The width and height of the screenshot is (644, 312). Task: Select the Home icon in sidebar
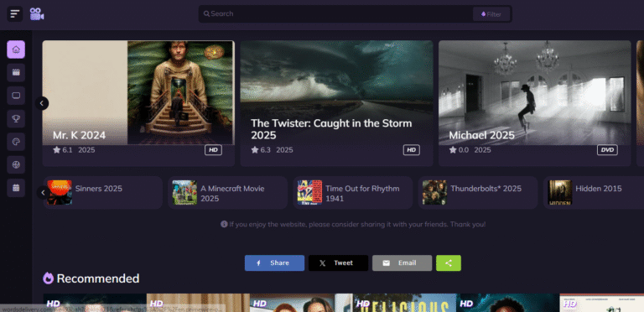point(16,49)
